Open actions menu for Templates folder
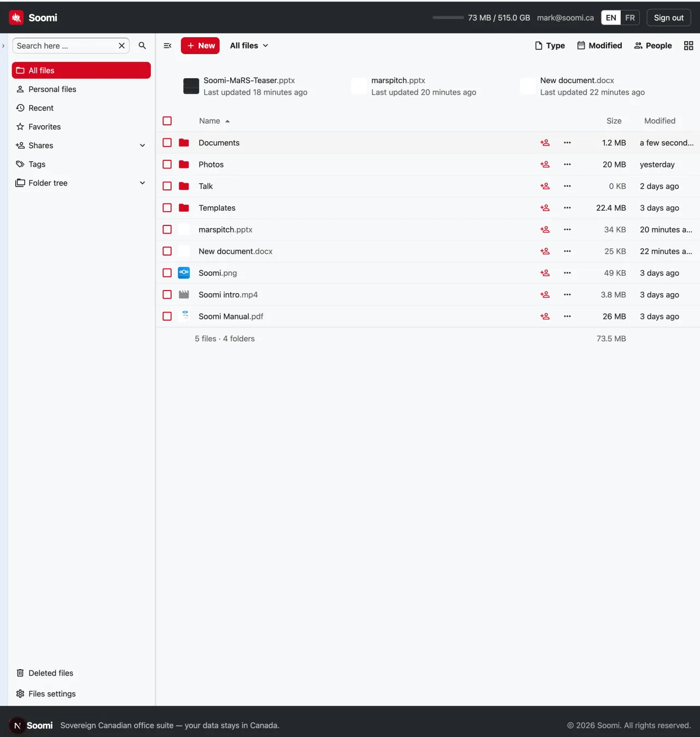 [567, 208]
